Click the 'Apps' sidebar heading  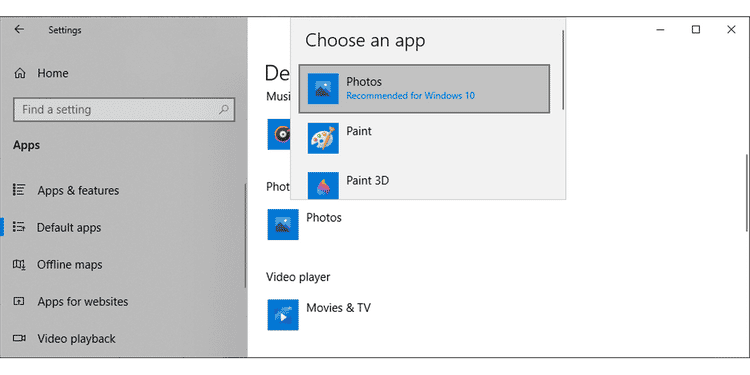27,145
